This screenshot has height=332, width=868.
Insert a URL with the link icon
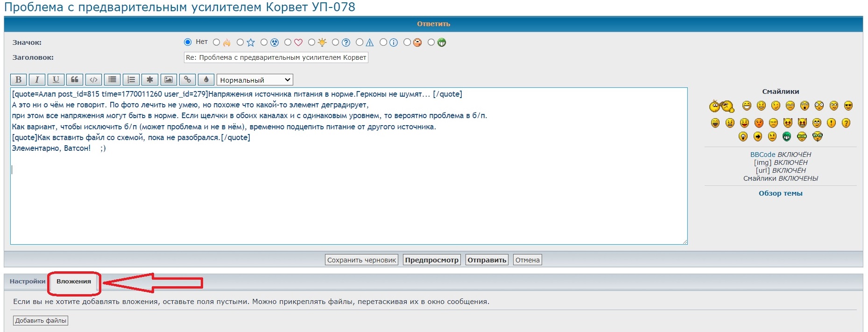tap(188, 80)
